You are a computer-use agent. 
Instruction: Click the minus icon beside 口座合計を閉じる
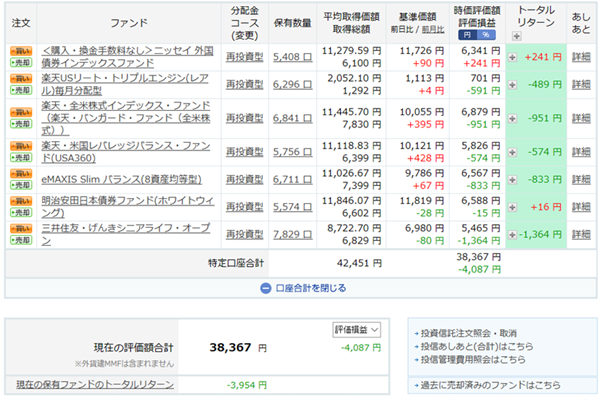click(x=265, y=288)
